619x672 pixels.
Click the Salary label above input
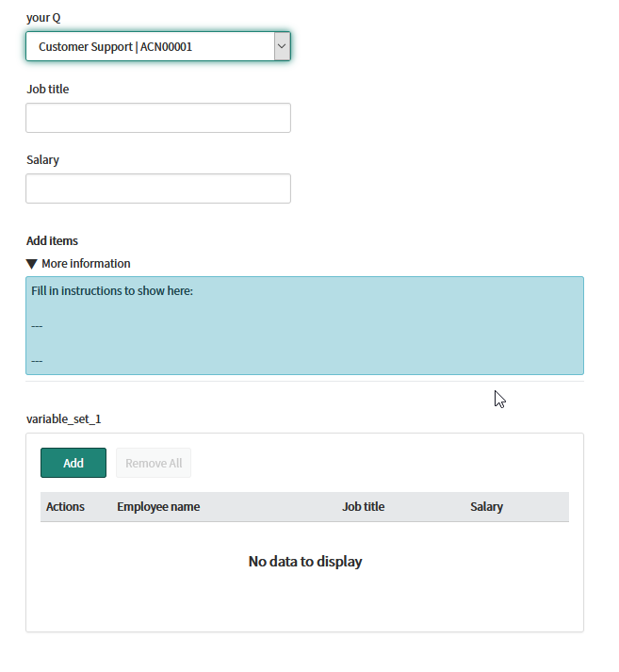(42, 160)
